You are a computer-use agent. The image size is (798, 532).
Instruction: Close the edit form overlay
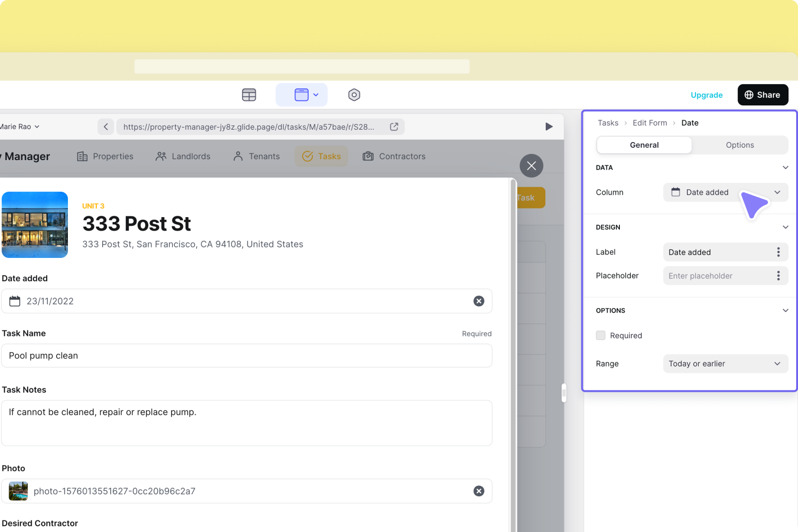(x=531, y=166)
